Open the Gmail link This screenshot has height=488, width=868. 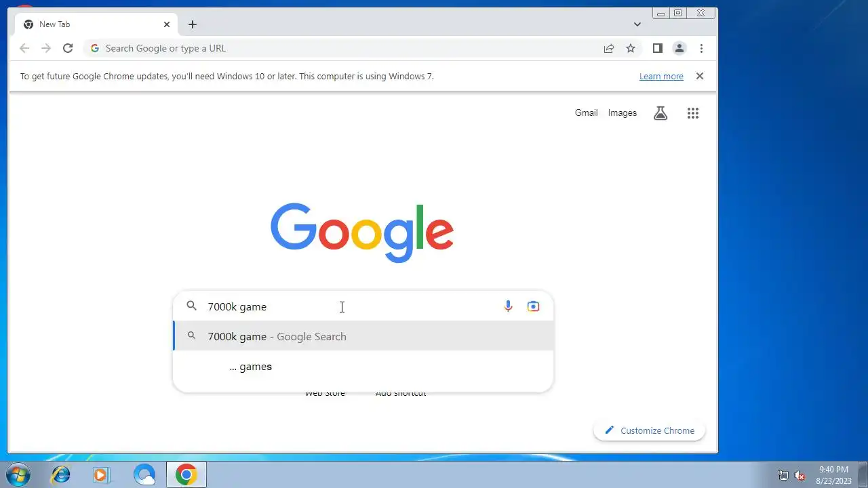pos(586,113)
